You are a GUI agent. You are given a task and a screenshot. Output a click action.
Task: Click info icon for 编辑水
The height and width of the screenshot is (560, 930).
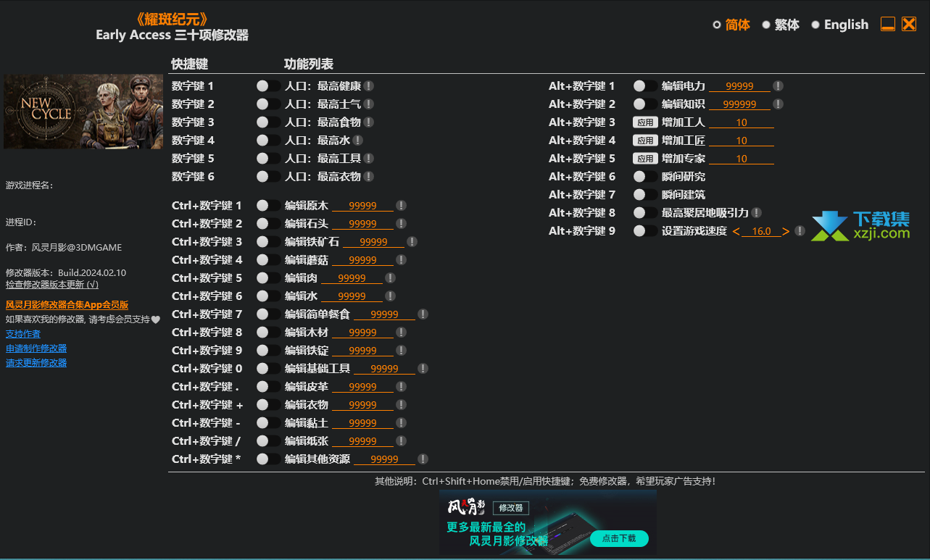(390, 296)
